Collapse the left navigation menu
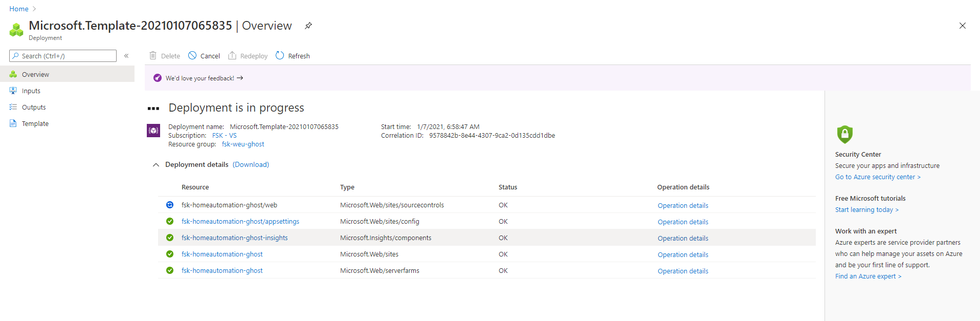 (126, 56)
